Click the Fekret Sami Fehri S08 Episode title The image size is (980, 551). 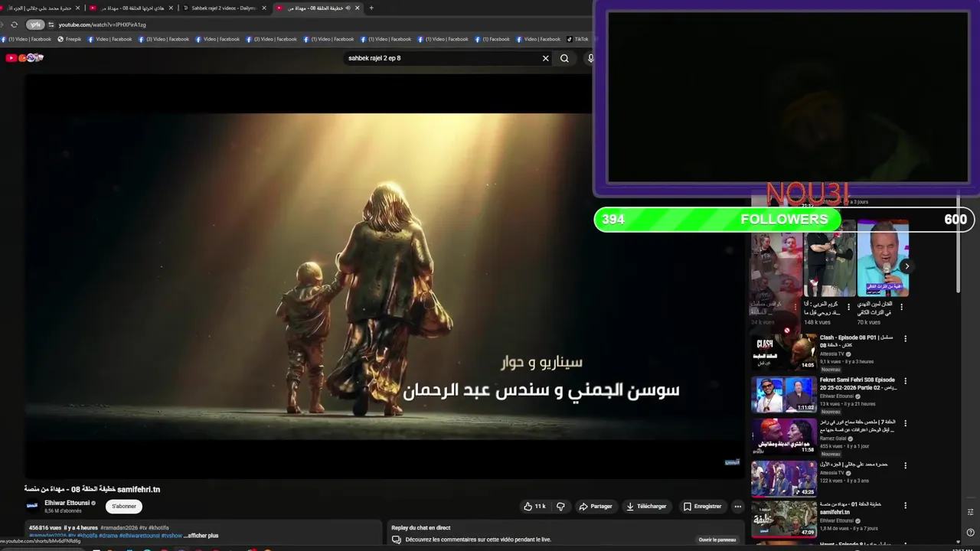[857, 383]
